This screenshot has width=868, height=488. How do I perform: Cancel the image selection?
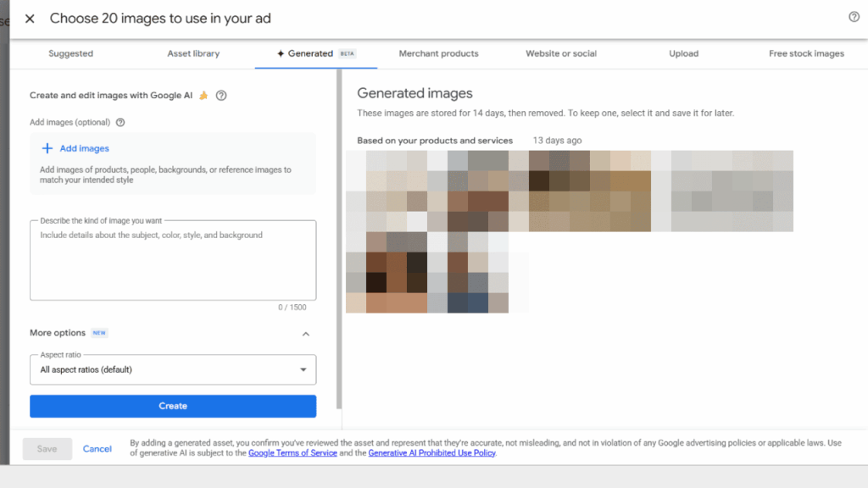(x=97, y=448)
